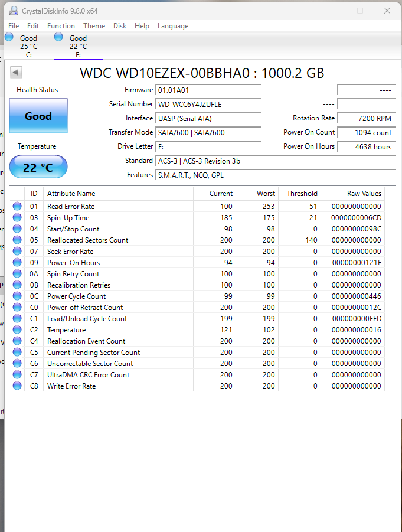Screen dimensions: 402x532
Task: Click status orb for Power-On Hours row
Action: 17,262
